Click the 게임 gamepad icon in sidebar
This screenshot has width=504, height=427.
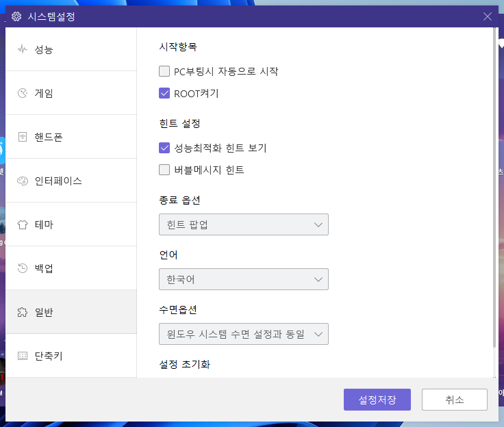[x=23, y=93]
